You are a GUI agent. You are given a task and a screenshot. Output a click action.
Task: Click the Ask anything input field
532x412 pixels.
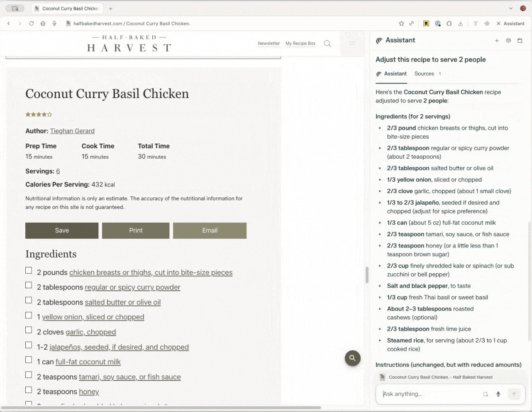click(x=430, y=394)
